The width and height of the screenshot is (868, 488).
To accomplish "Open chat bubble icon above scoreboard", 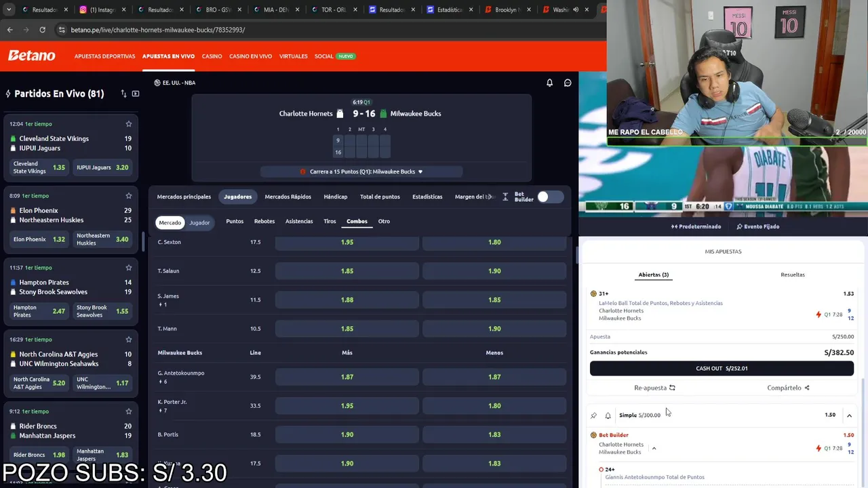I will (568, 83).
